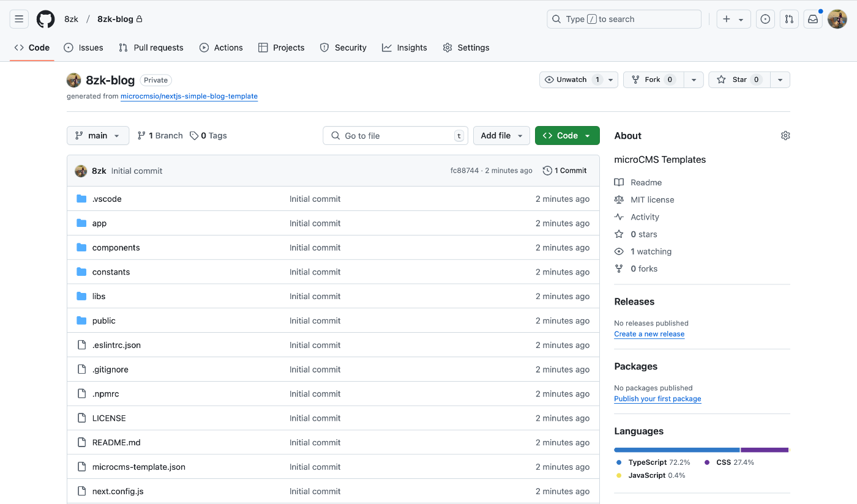Viewport: 857px width, 504px height.
Task: Open commit hash fc88744
Action: (465, 171)
